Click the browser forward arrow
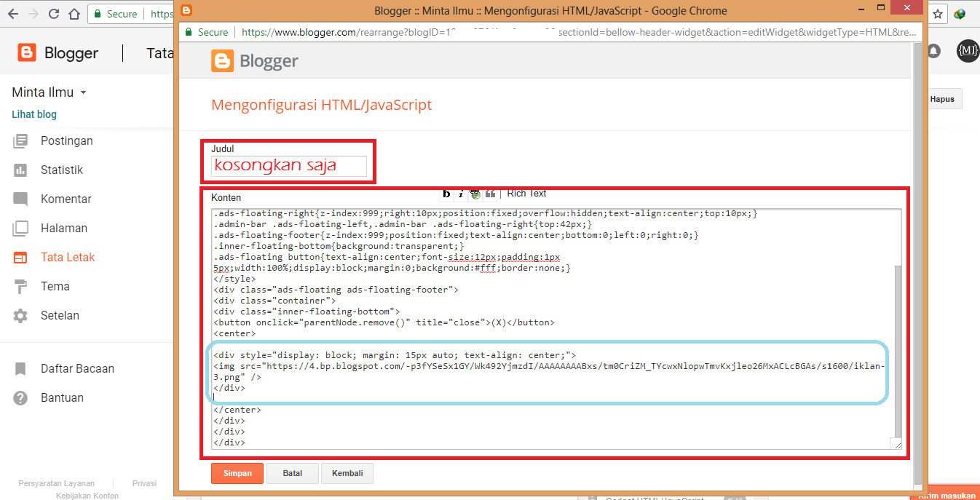The height and width of the screenshot is (500, 980). pyautogui.click(x=33, y=14)
